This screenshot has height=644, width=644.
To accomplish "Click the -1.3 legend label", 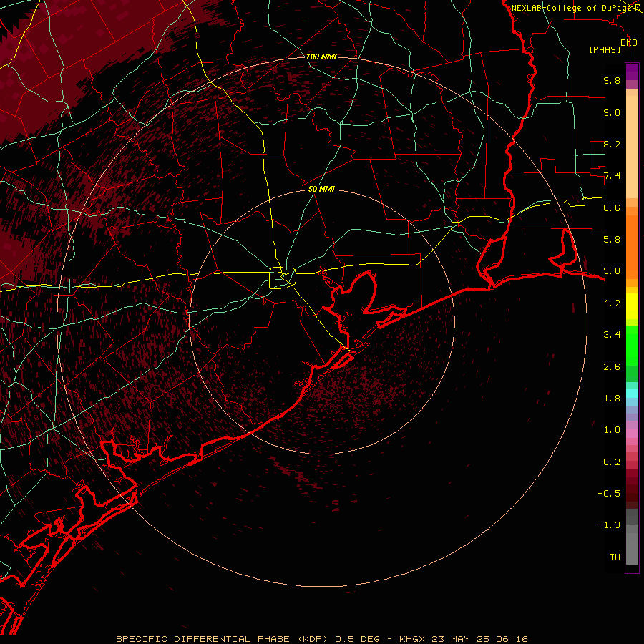I will click(609, 525).
